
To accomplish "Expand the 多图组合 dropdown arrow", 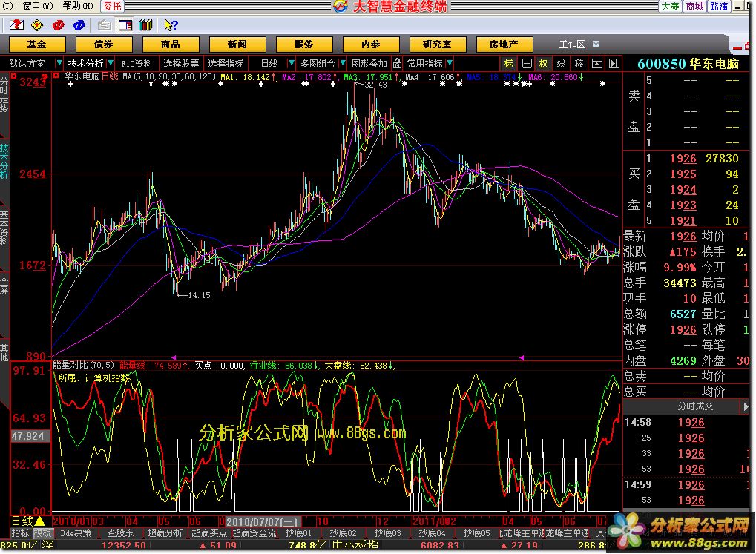I will click(x=343, y=63).
